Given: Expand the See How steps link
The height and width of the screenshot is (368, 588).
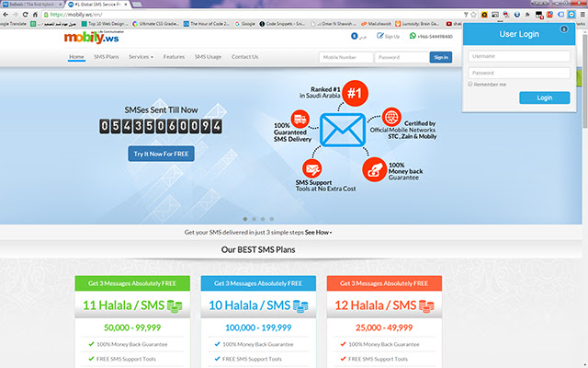Looking at the screenshot, I should (x=319, y=233).
